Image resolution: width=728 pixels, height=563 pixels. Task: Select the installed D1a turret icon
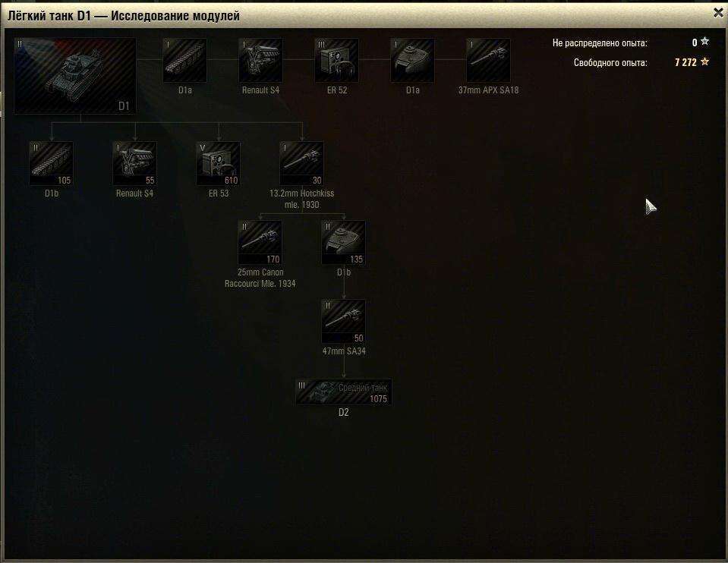(x=412, y=61)
